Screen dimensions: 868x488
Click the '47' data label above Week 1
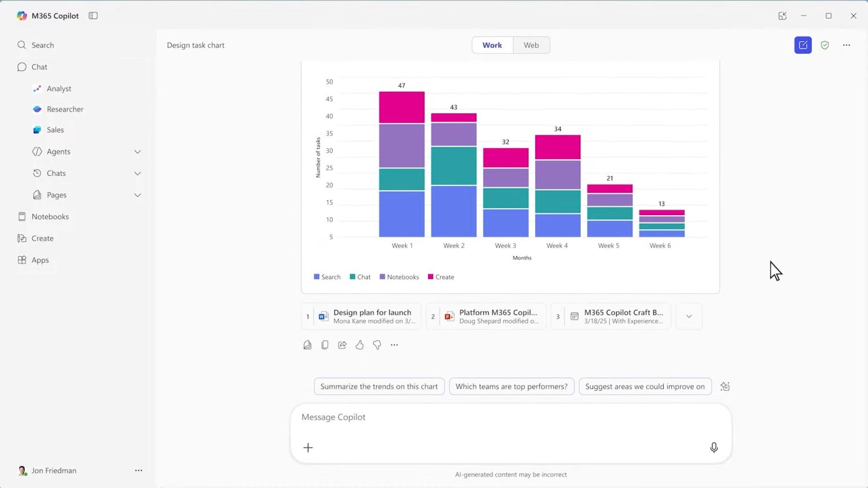tap(402, 86)
